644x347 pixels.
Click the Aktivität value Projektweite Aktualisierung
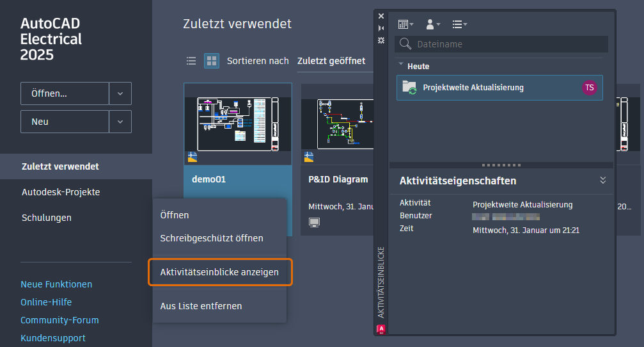pos(522,205)
